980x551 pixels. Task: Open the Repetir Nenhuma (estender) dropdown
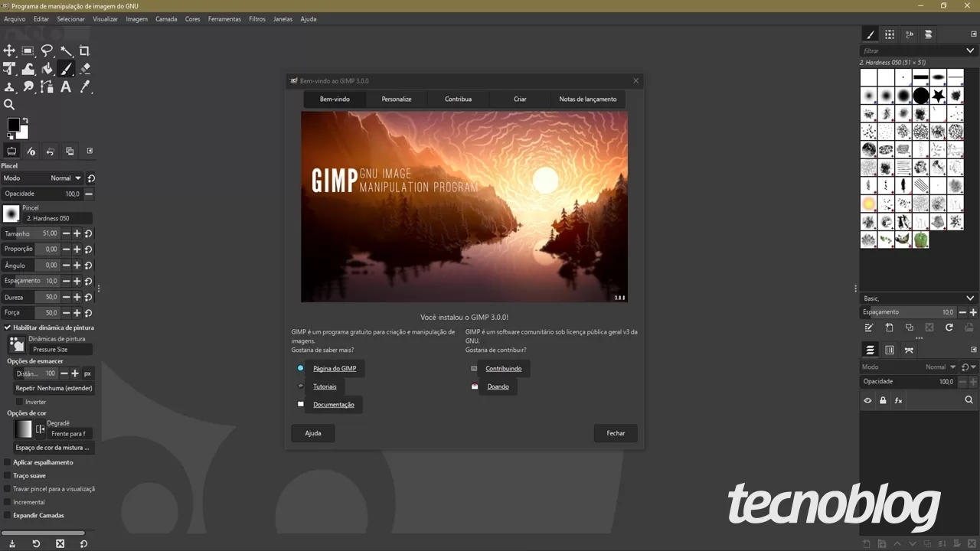click(54, 388)
